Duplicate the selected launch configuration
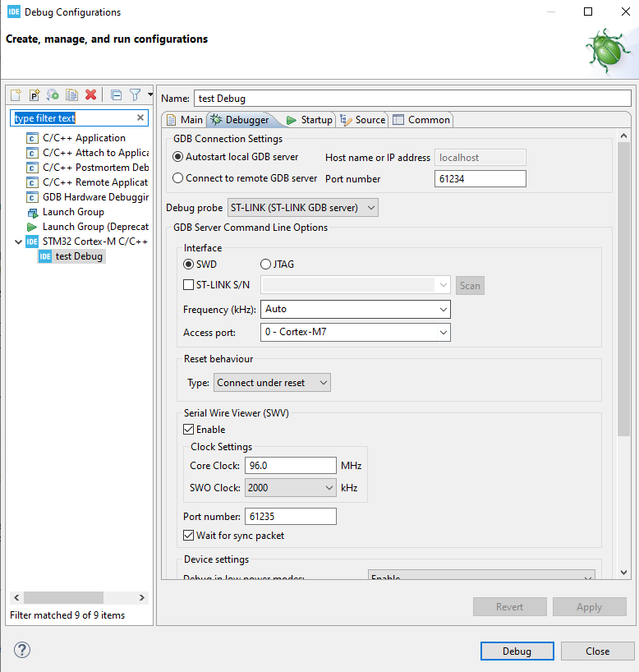This screenshot has width=639, height=672. coord(71,94)
